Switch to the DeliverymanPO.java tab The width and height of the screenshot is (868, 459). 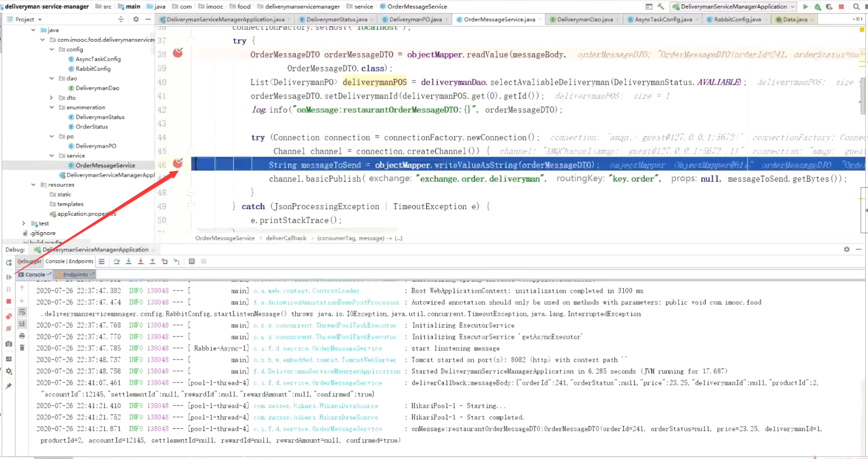[x=415, y=19]
